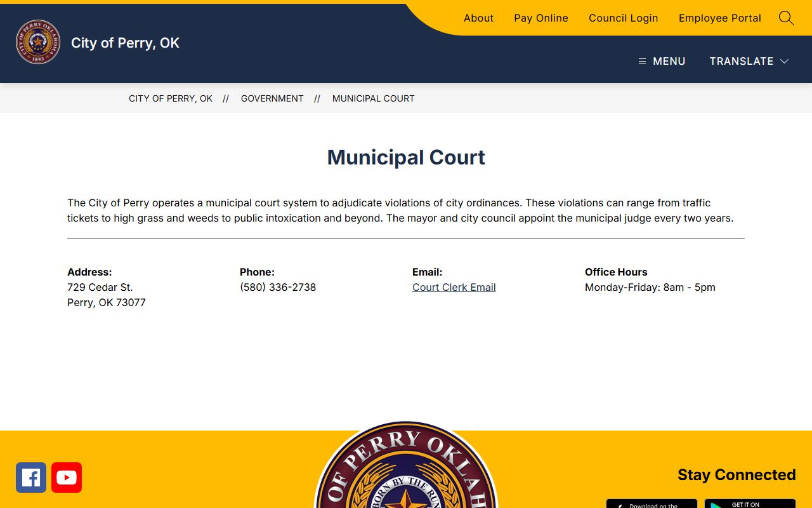Screen dimensions: 812x508
Task: Click the Office Hours label
Action: [x=616, y=272]
